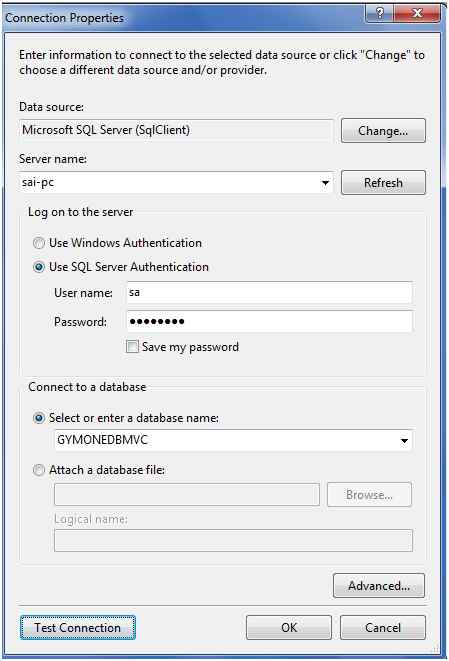Click the GYMONEDBMVC database name text
Screen dimensions: 449x661
click(102, 440)
